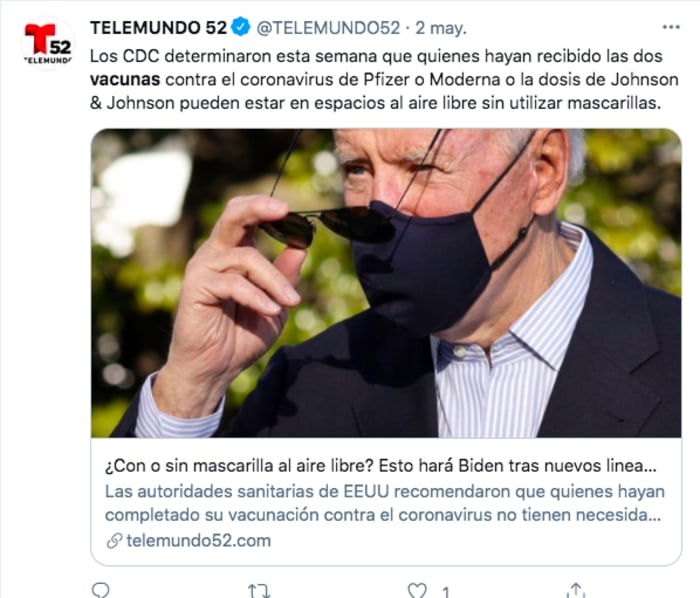Follow the telemundo52.com domain link
Viewport: 700px width, 598px height.
(199, 541)
